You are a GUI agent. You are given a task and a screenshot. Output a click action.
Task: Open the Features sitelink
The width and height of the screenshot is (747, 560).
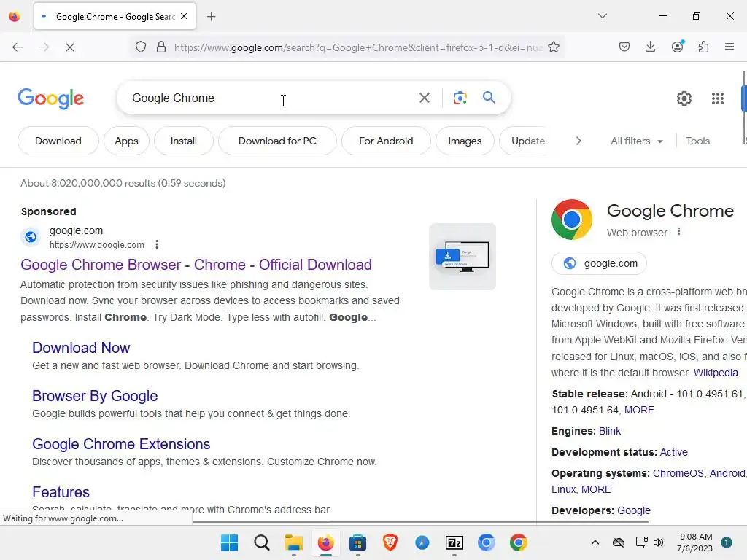(61, 492)
